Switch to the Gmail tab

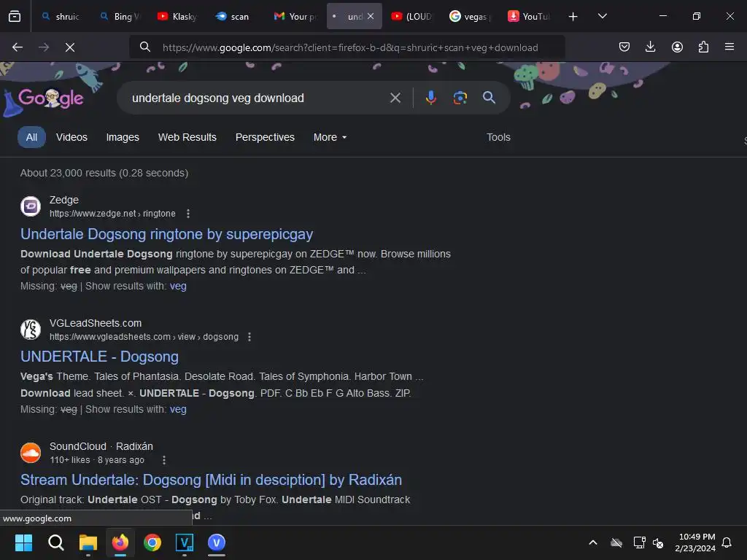[295, 17]
